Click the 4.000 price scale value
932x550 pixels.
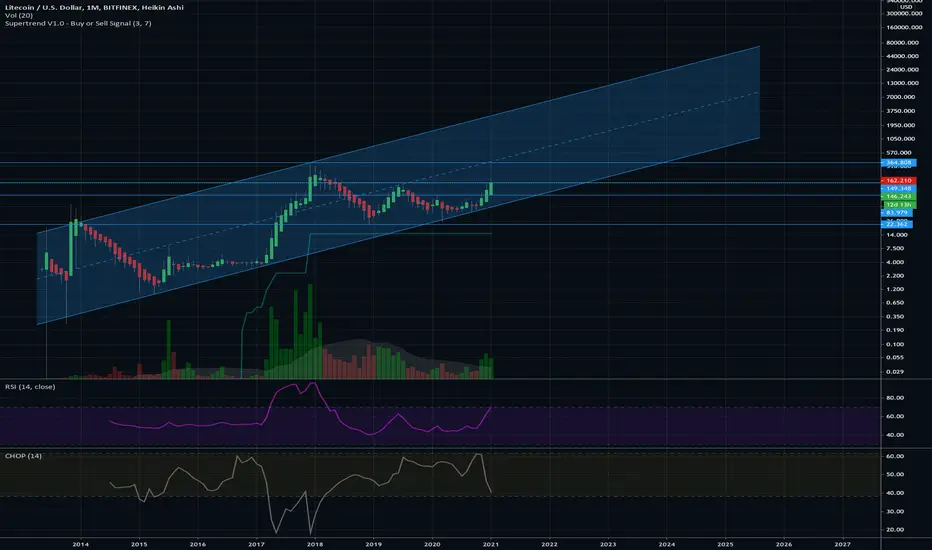pos(895,262)
